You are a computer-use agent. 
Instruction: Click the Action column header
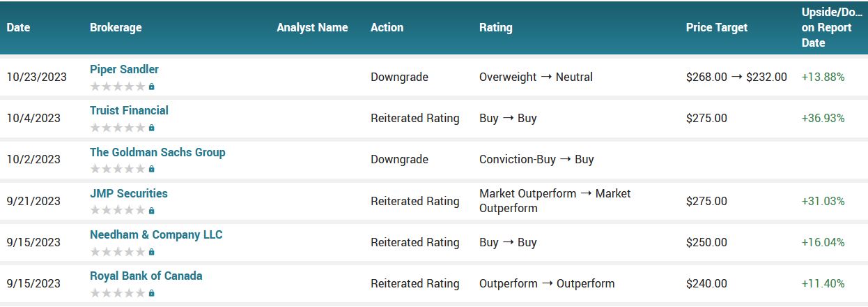(387, 28)
